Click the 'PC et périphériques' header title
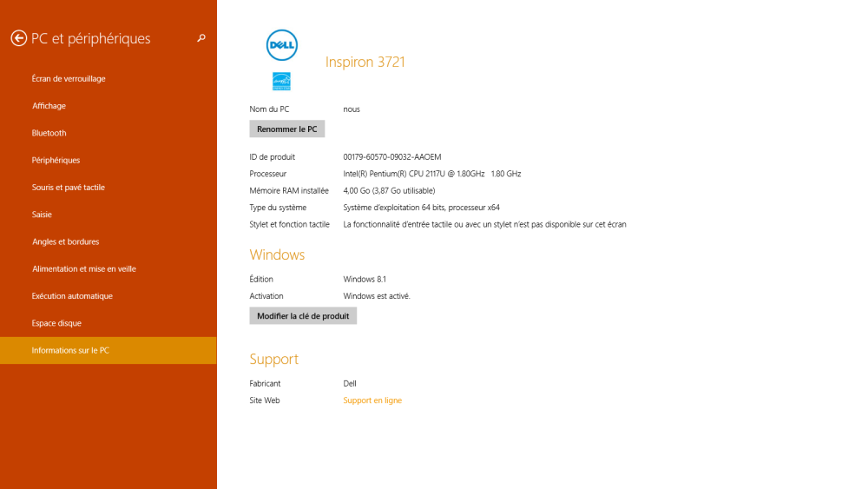This screenshot has width=868, height=489. (x=91, y=38)
